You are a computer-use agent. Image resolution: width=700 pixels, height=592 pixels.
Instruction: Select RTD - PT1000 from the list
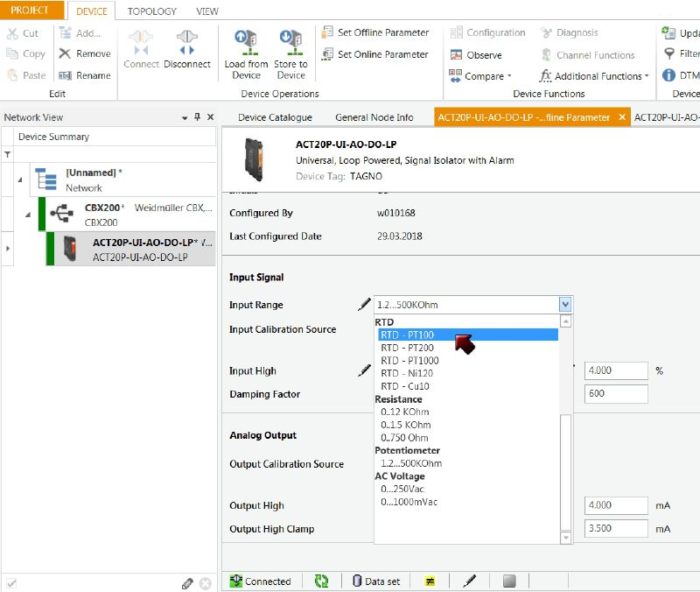tap(409, 361)
